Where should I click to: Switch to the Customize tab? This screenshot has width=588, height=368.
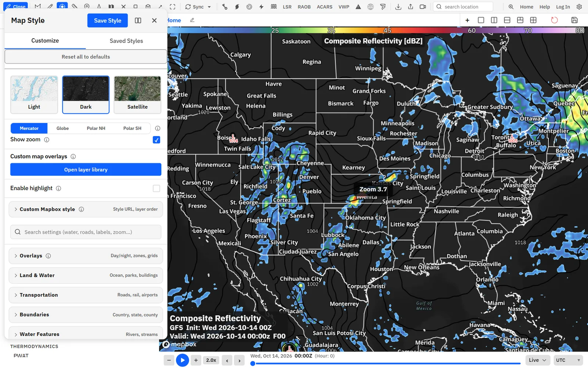[45, 40]
